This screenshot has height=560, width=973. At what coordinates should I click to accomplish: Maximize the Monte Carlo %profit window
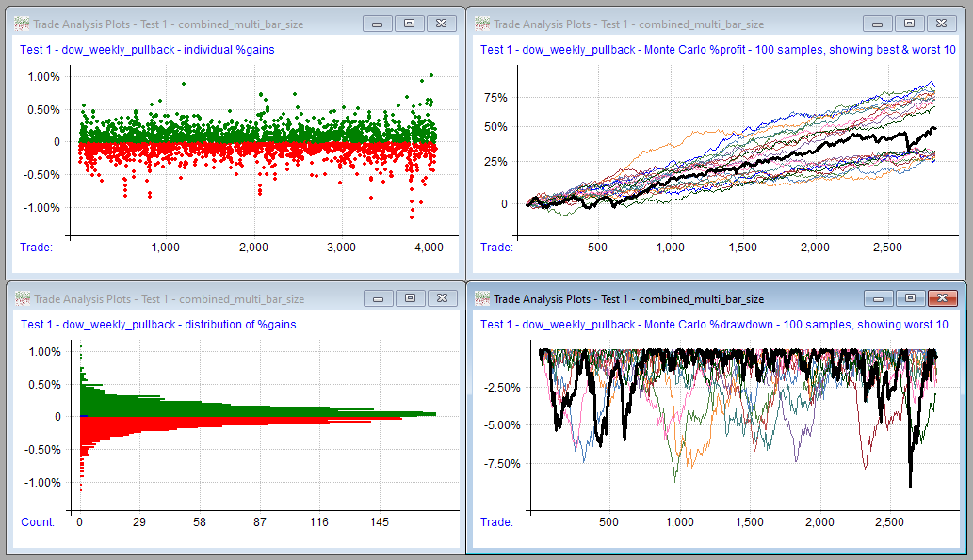[909, 24]
